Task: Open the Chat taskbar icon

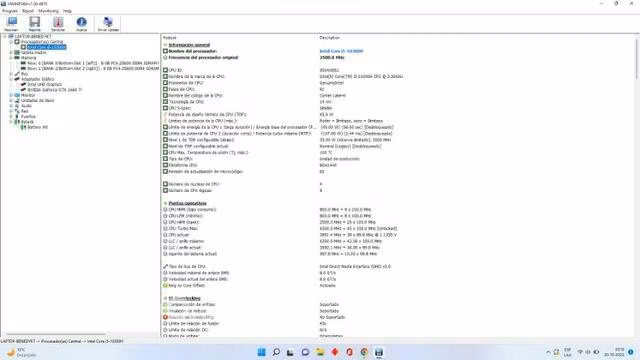Action: tap(305, 352)
